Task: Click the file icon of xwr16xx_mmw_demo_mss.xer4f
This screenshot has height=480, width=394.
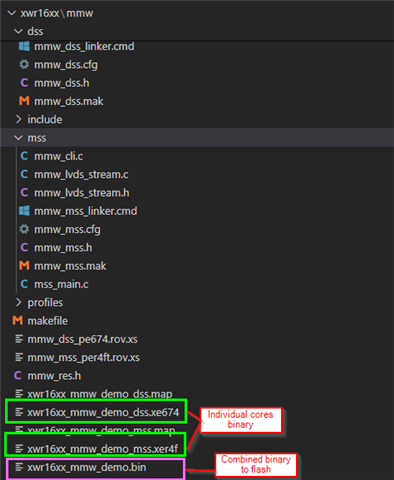Action: (19, 449)
